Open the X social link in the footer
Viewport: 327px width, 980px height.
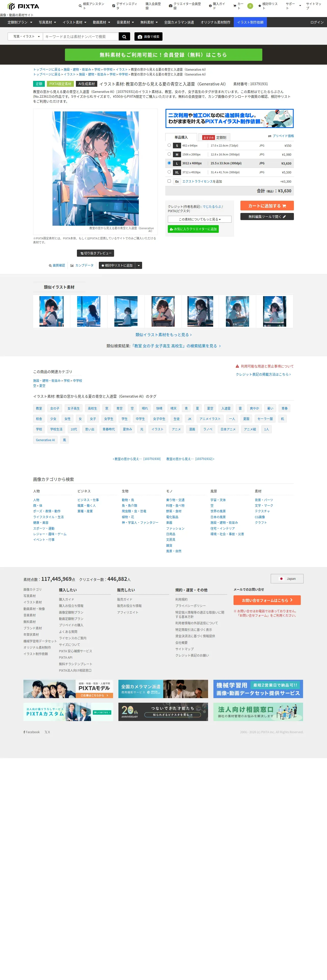point(47,732)
